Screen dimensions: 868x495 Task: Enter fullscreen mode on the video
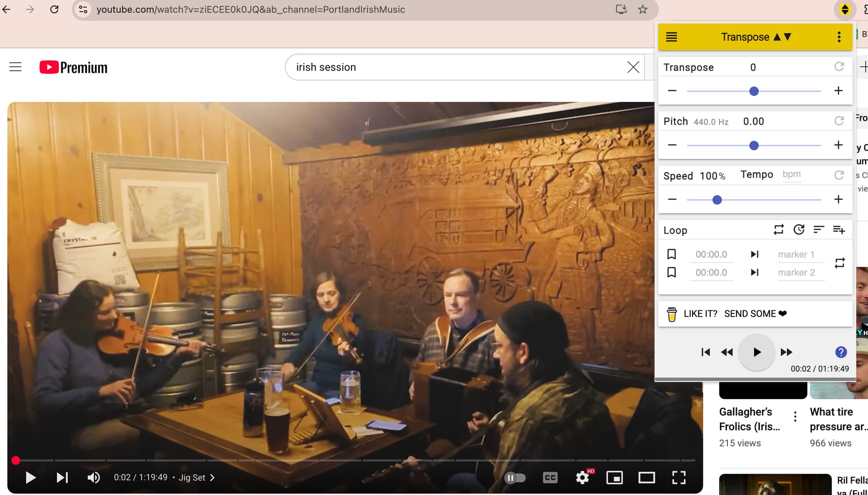[x=679, y=478]
